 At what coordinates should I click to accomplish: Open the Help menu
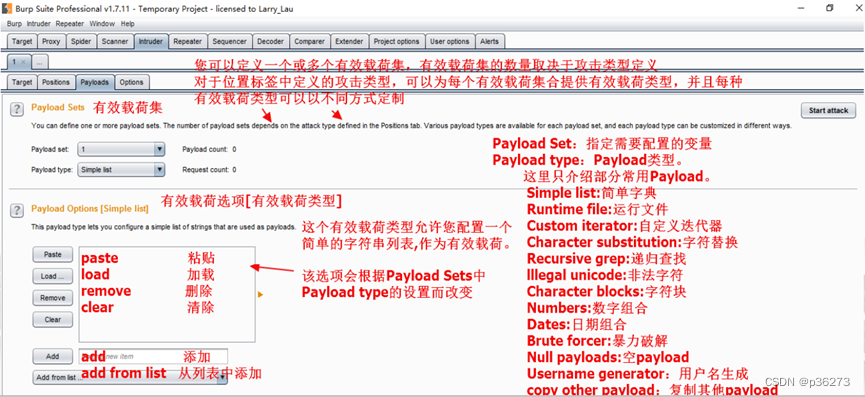tap(127, 24)
